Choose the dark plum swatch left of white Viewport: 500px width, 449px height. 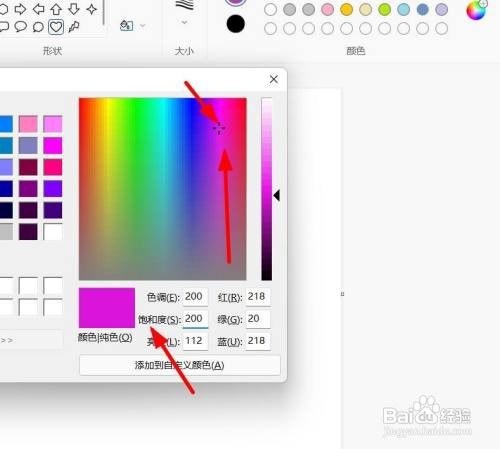pos(28,232)
